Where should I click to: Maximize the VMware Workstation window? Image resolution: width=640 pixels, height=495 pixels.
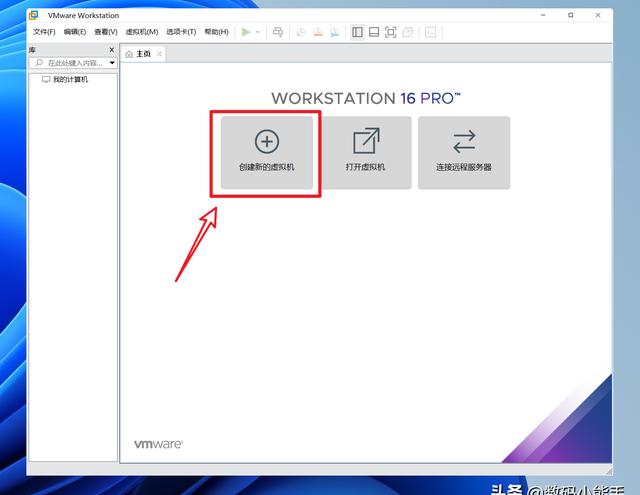pyautogui.click(x=571, y=15)
